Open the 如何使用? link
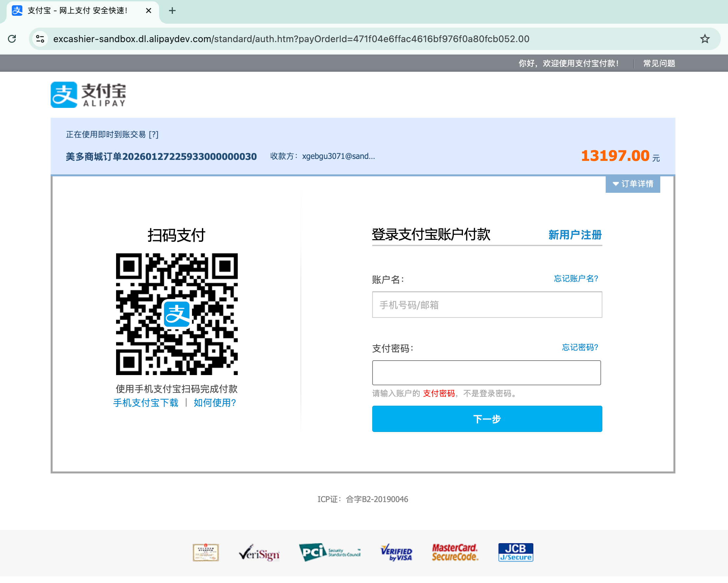This screenshot has width=728, height=583. (x=215, y=403)
